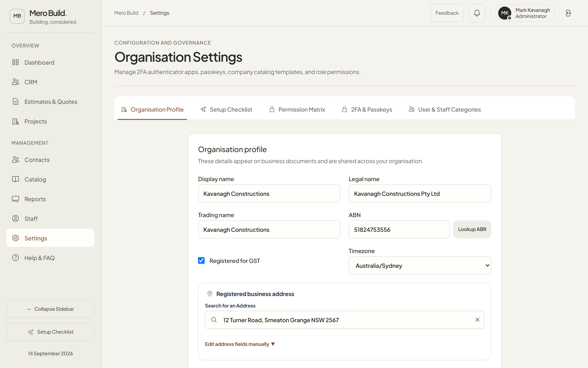This screenshot has height=368, width=588.
Task: Expand Edit address fields manually
Action: pyautogui.click(x=239, y=344)
